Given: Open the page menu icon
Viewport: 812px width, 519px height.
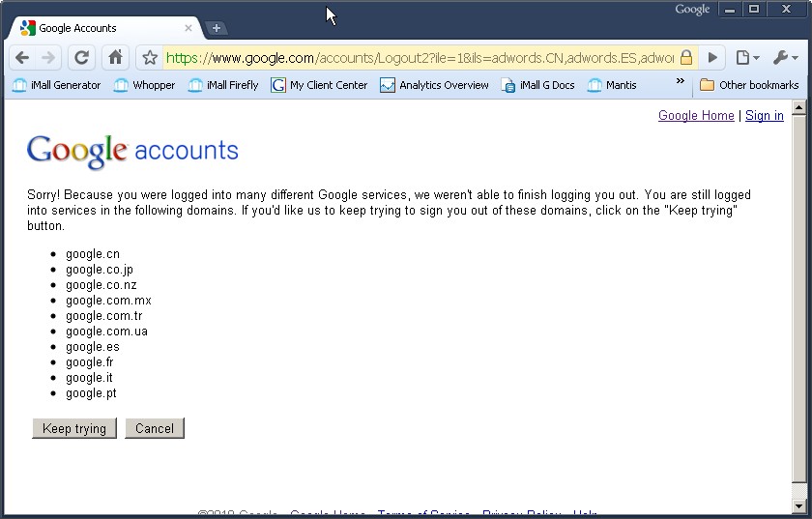Looking at the screenshot, I should point(747,57).
